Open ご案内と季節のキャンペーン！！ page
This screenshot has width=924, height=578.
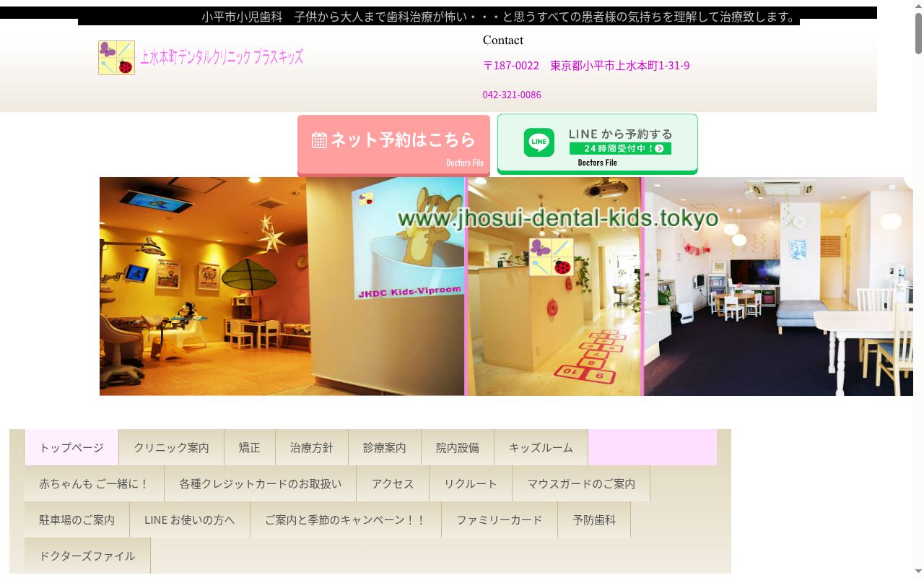(x=346, y=520)
